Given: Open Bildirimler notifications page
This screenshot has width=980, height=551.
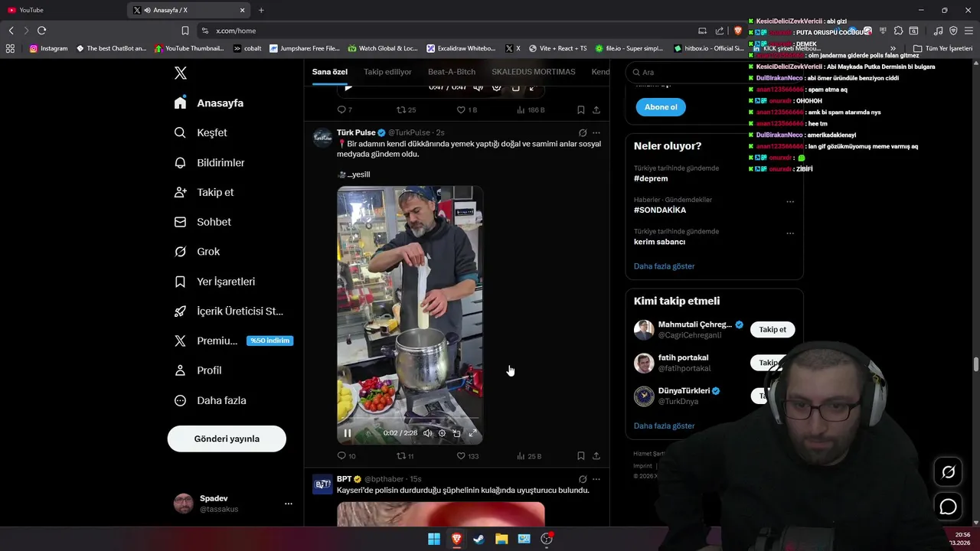Looking at the screenshot, I should 210,162.
